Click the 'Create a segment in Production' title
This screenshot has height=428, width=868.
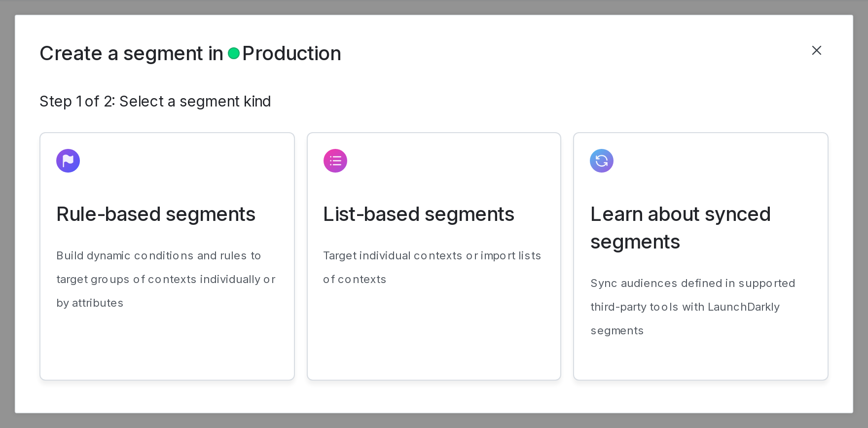pos(190,53)
